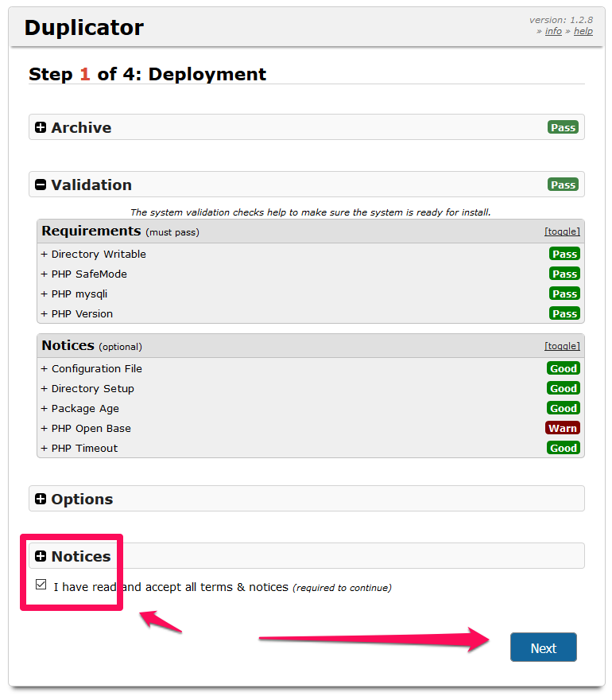
Task: Expand the Configuration File notice
Action: pos(91,369)
